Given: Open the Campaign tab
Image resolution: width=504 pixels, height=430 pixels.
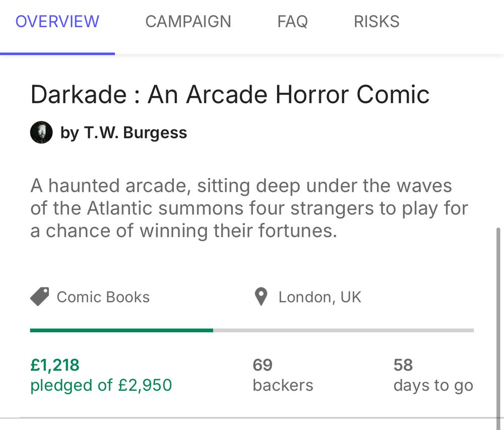Looking at the screenshot, I should coord(188,22).
